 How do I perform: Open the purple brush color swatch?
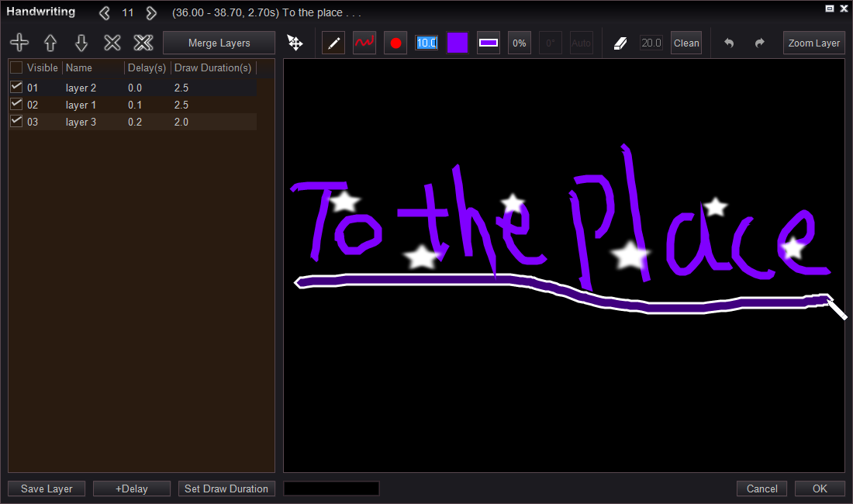458,43
